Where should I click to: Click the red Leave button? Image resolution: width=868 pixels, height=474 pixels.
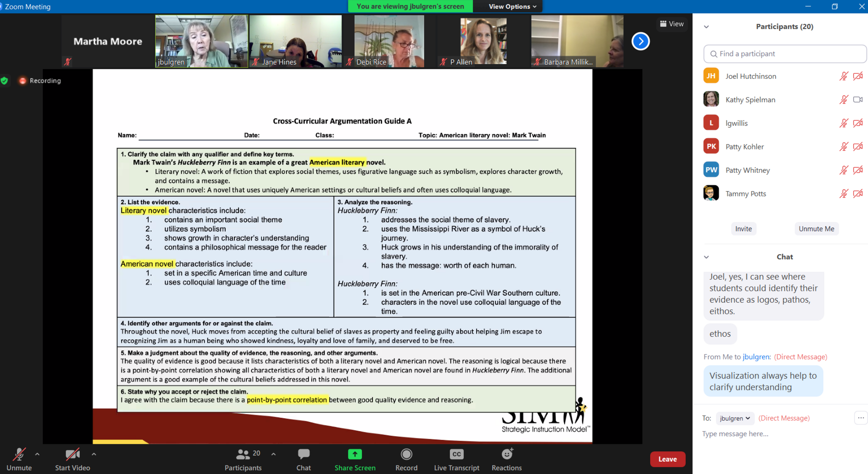pyautogui.click(x=667, y=459)
